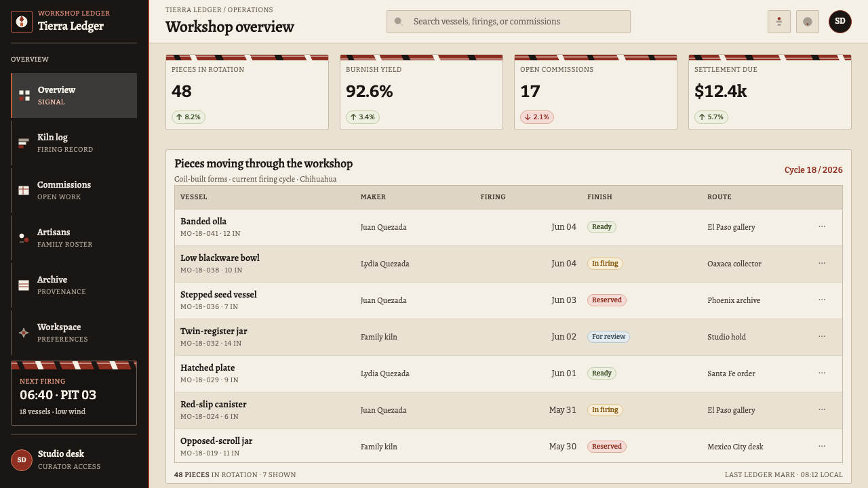The width and height of the screenshot is (868, 488).
Task: Click the header icon with dot above bars
Action: pyautogui.click(x=779, y=22)
